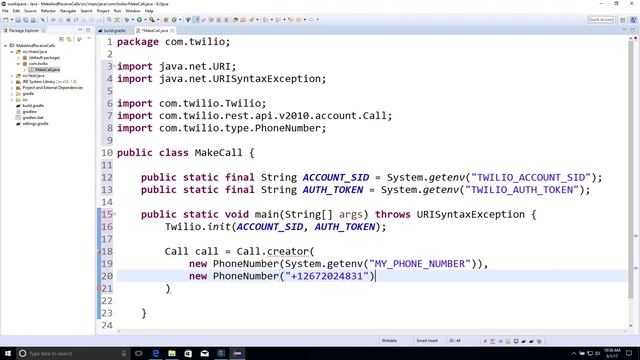Open the Windows Start menu

click(x=8, y=353)
